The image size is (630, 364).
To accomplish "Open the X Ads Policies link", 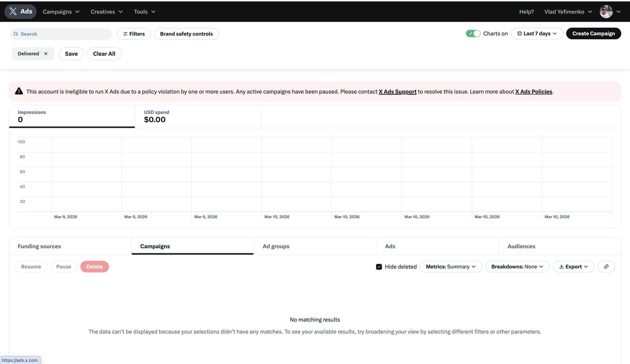I will click(533, 91).
